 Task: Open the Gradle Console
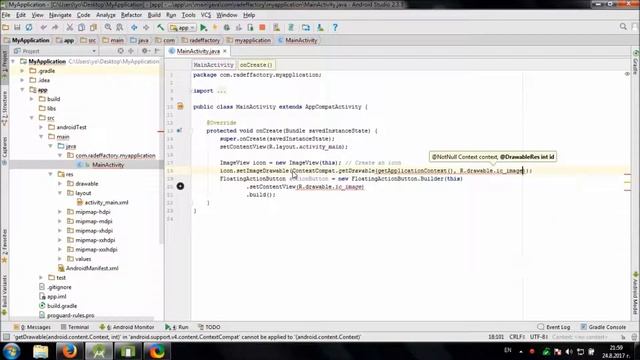(x=603, y=327)
